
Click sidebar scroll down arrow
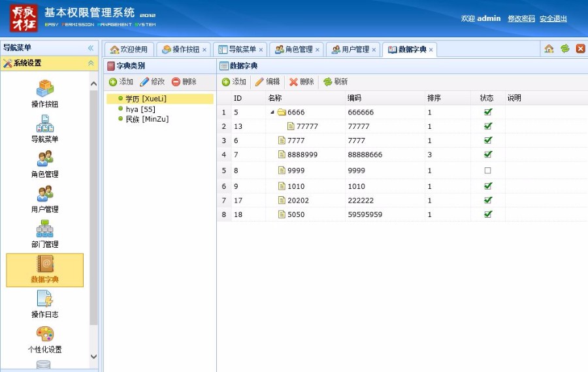[93, 356]
